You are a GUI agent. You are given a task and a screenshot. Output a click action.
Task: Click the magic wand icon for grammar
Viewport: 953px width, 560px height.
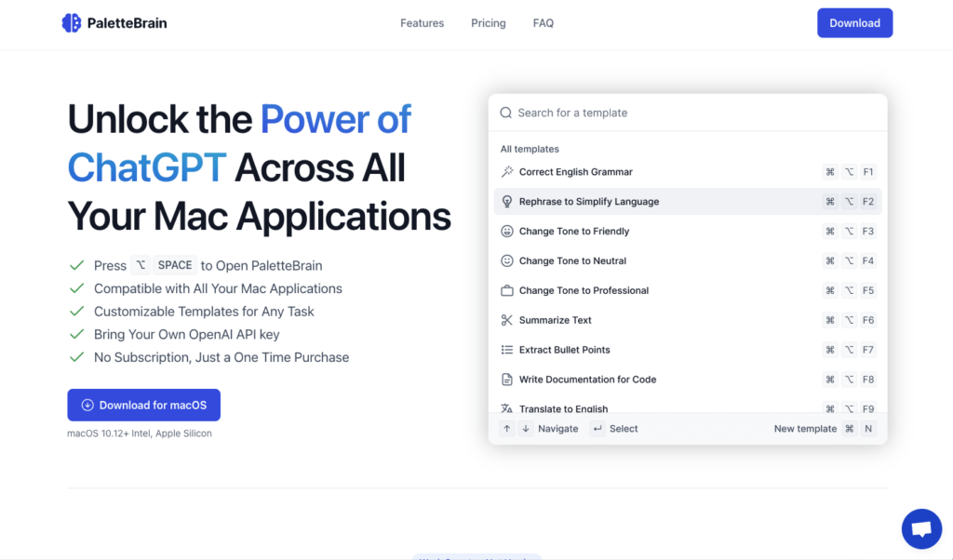pos(507,172)
